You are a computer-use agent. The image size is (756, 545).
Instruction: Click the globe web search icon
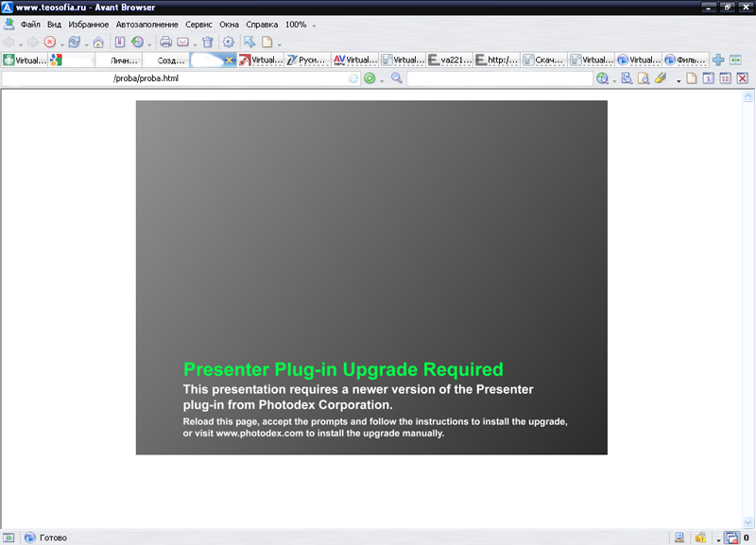[602, 78]
